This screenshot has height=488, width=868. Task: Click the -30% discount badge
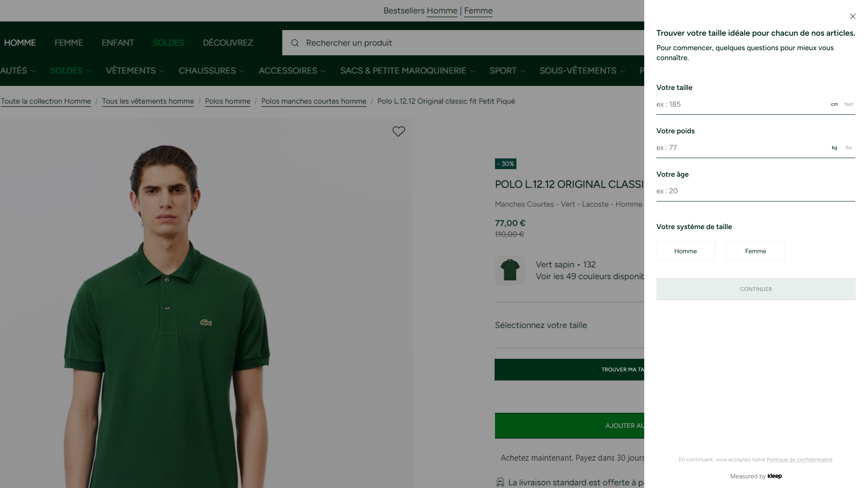[x=505, y=164]
